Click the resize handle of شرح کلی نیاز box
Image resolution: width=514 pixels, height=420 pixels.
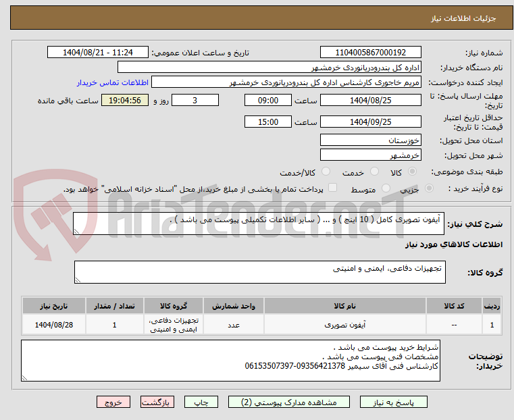[x=76, y=232]
